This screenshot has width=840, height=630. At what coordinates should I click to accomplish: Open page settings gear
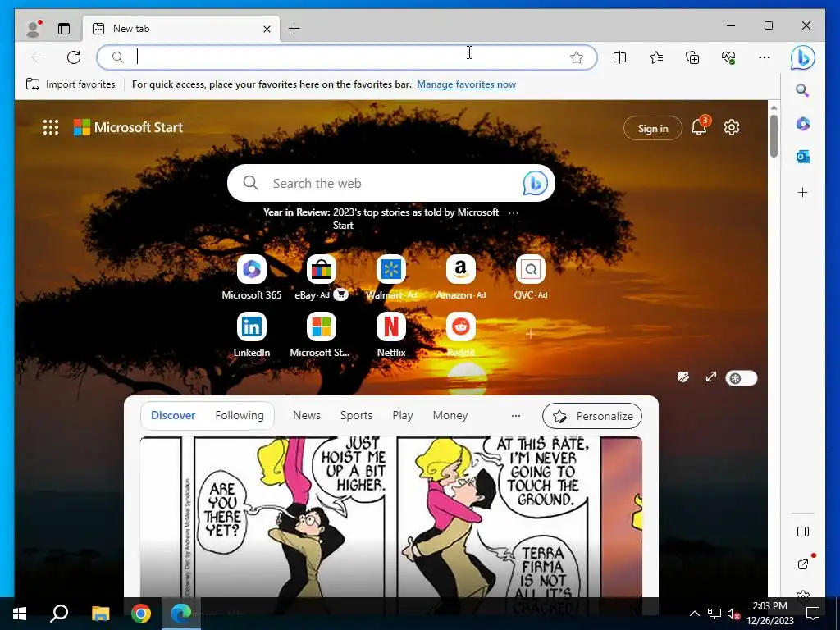point(732,127)
